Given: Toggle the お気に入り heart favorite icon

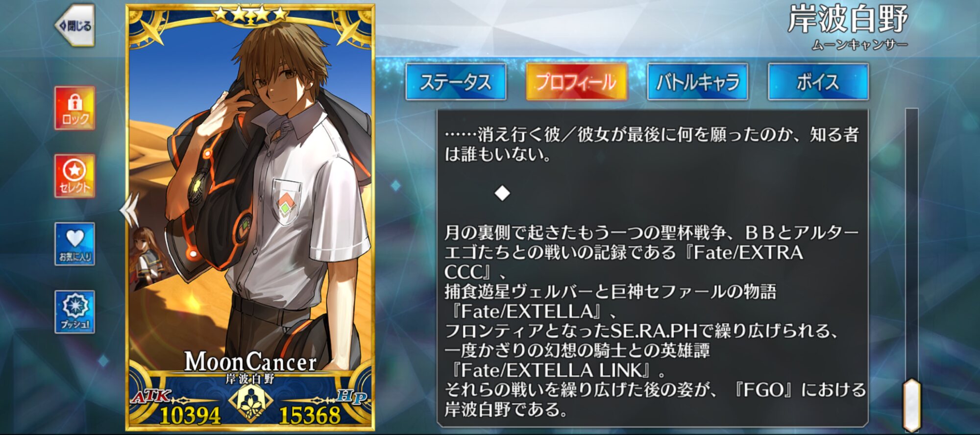Looking at the screenshot, I should pos(74,244).
